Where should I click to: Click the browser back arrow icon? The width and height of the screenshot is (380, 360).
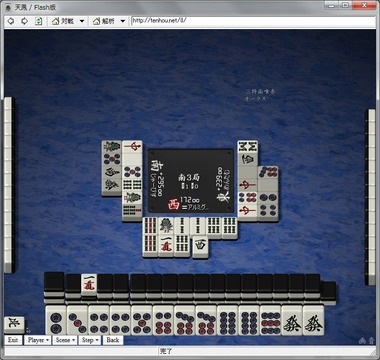11,21
